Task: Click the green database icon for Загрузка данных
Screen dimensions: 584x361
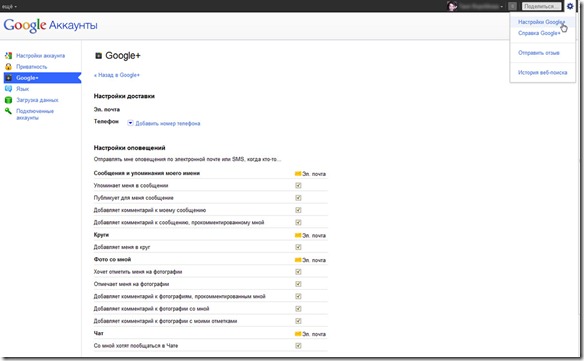Action: pyautogui.click(x=8, y=100)
